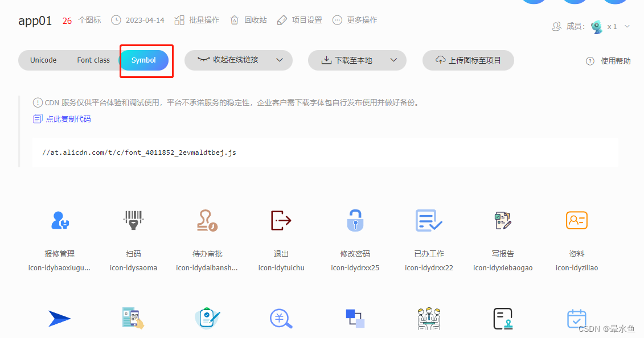Expand the 成员 members chevron
The image size is (644, 338).
click(627, 26)
